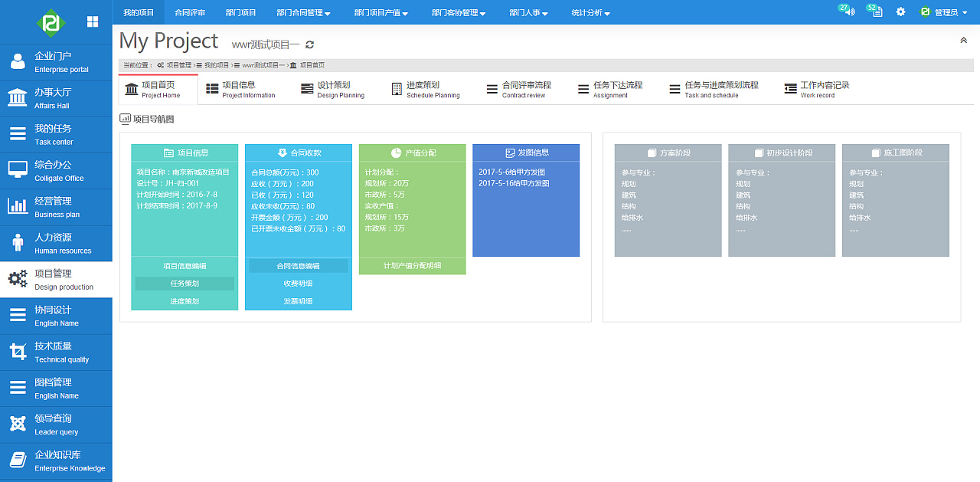Expand the 统计分析 menu in top navigation
This screenshot has height=482, width=980.
pos(590,11)
